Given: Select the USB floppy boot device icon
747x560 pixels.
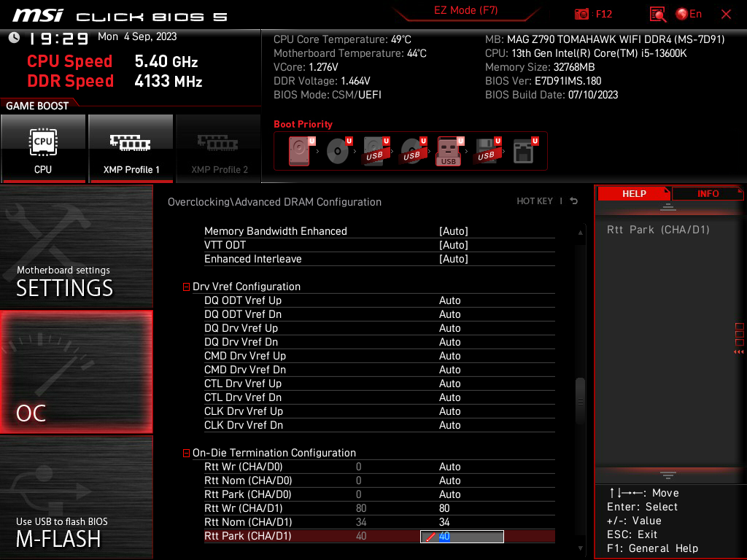Looking at the screenshot, I should [487, 151].
